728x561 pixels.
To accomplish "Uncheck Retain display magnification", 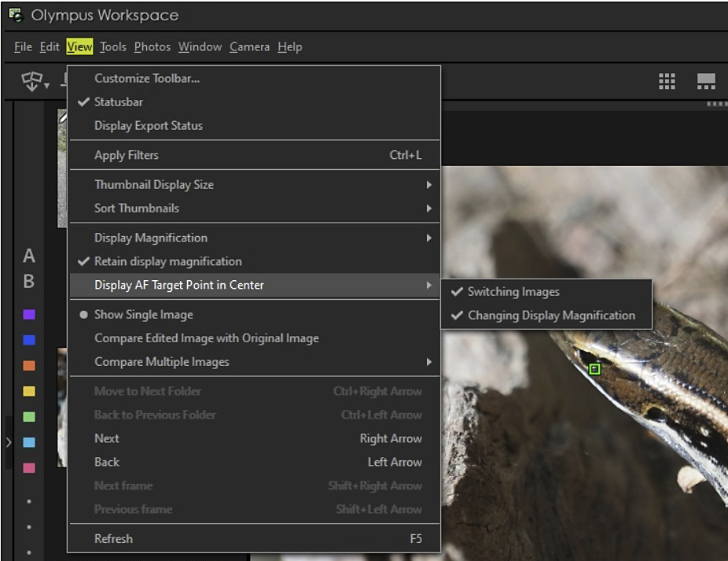I will point(167,261).
